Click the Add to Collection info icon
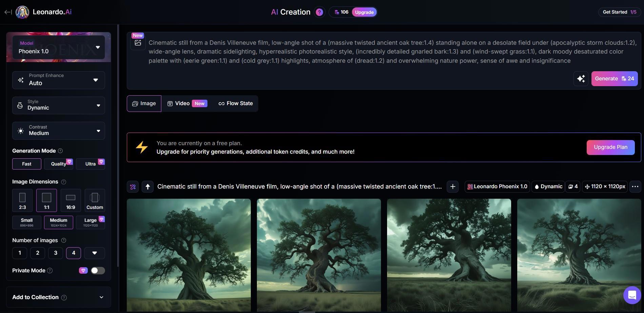The image size is (644, 313). pos(64,297)
